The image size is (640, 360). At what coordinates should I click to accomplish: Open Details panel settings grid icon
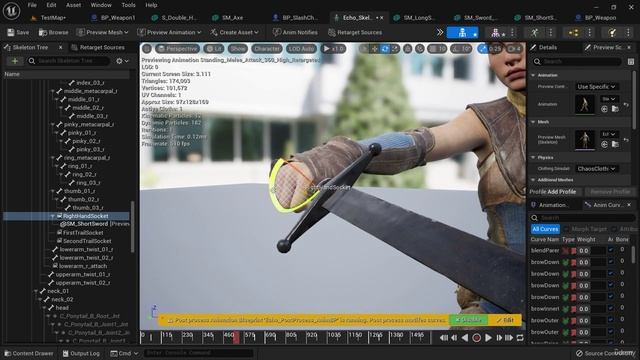coord(631,62)
